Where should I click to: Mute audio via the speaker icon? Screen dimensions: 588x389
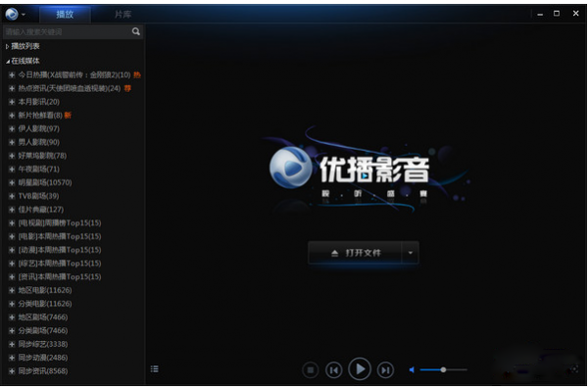tap(412, 370)
